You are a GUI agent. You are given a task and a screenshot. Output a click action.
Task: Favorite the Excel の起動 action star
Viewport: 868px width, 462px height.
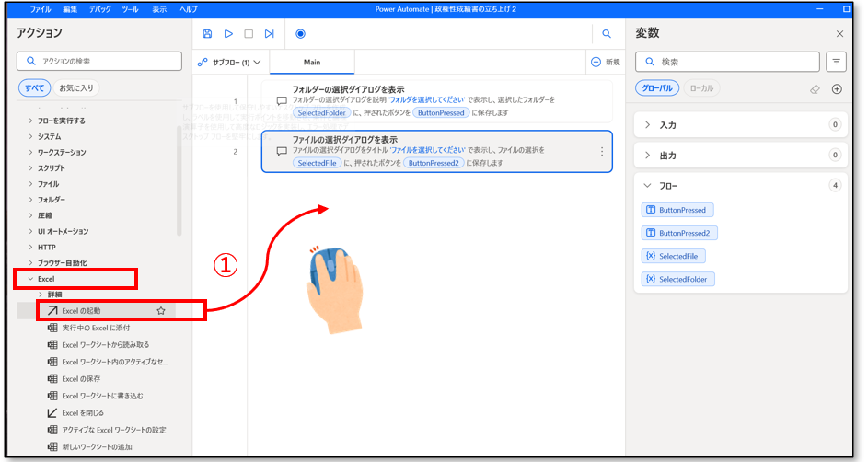click(161, 311)
